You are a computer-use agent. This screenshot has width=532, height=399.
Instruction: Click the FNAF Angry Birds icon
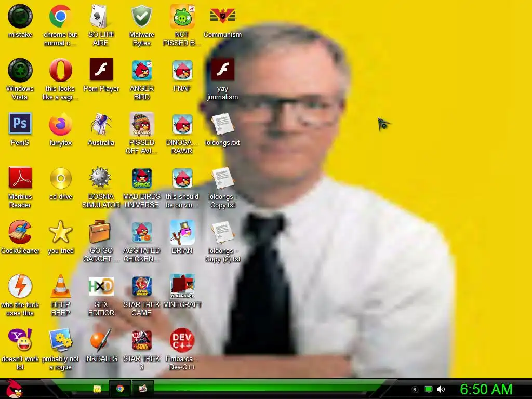(x=182, y=70)
